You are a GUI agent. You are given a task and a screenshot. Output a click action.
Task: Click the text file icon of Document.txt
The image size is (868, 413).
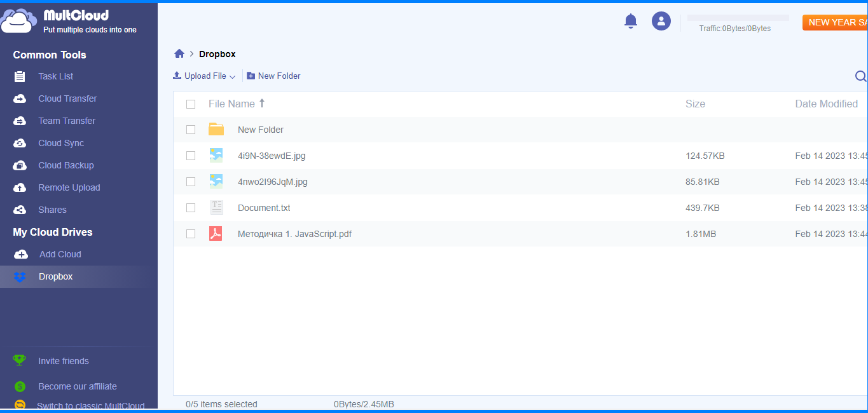click(x=217, y=207)
